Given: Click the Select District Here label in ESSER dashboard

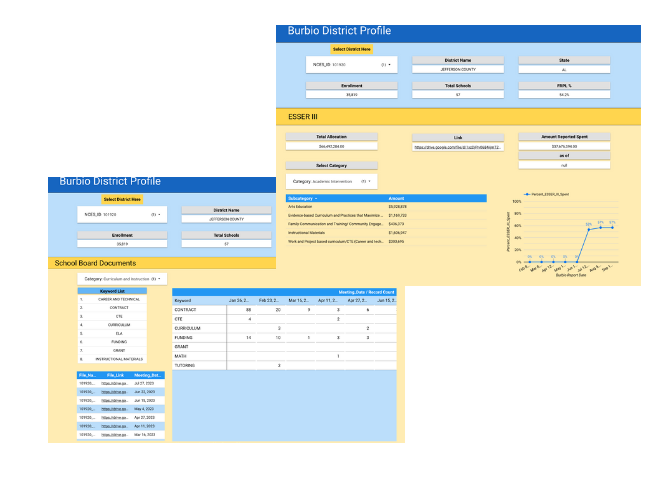Looking at the screenshot, I should [x=351, y=49].
